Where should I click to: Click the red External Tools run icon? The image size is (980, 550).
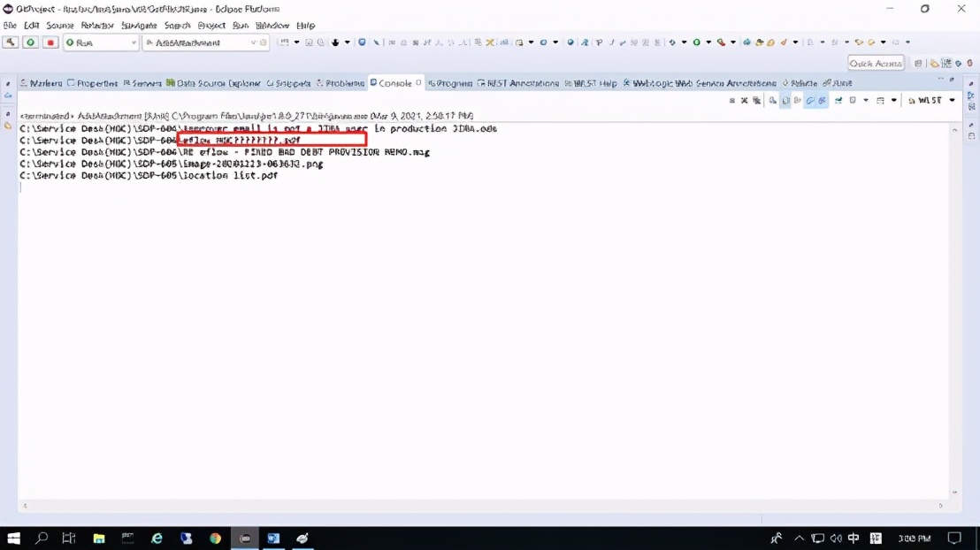click(x=721, y=42)
